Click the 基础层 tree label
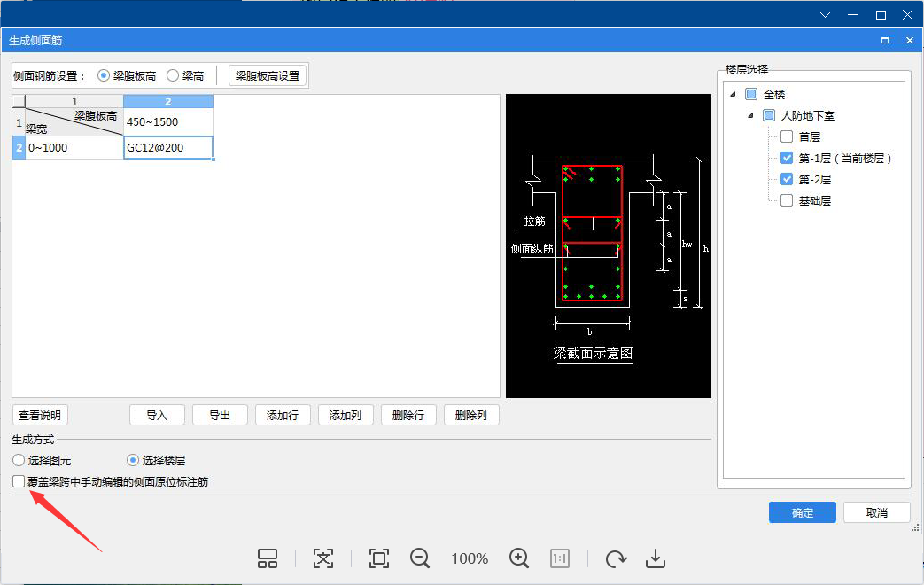The image size is (924, 585). 815,200
